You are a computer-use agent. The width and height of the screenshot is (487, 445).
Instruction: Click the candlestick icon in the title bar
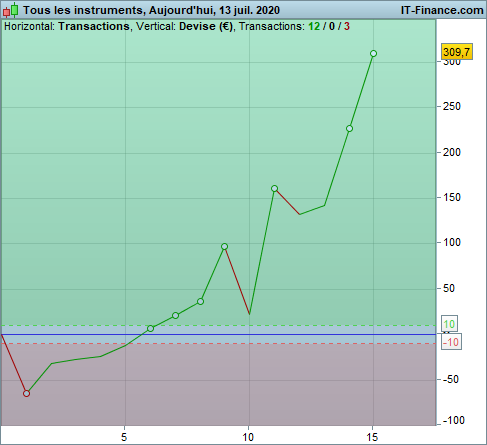pos(10,10)
